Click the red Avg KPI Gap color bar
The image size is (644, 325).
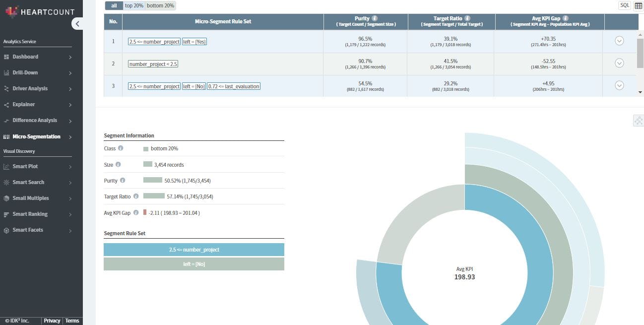(144, 212)
